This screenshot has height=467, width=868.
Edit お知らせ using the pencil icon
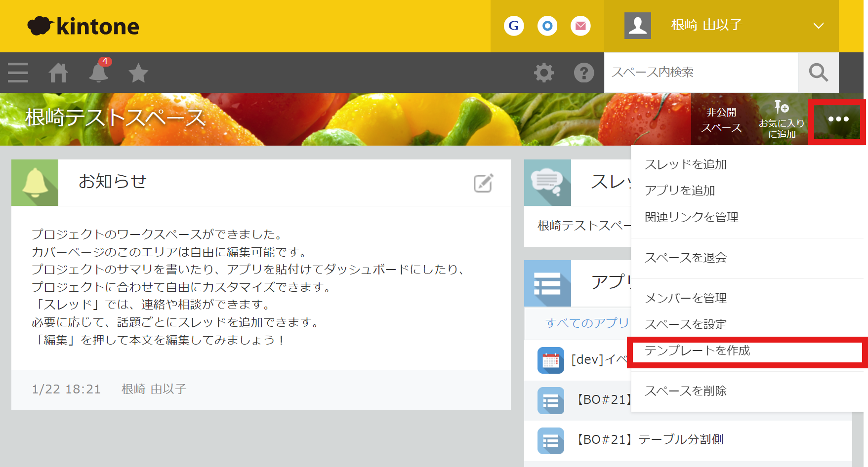coord(484,183)
